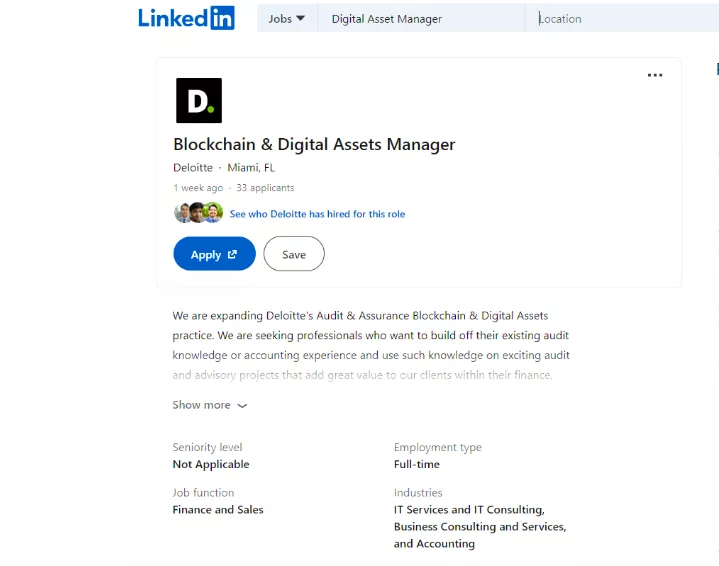Focus the Location input field

point(620,19)
